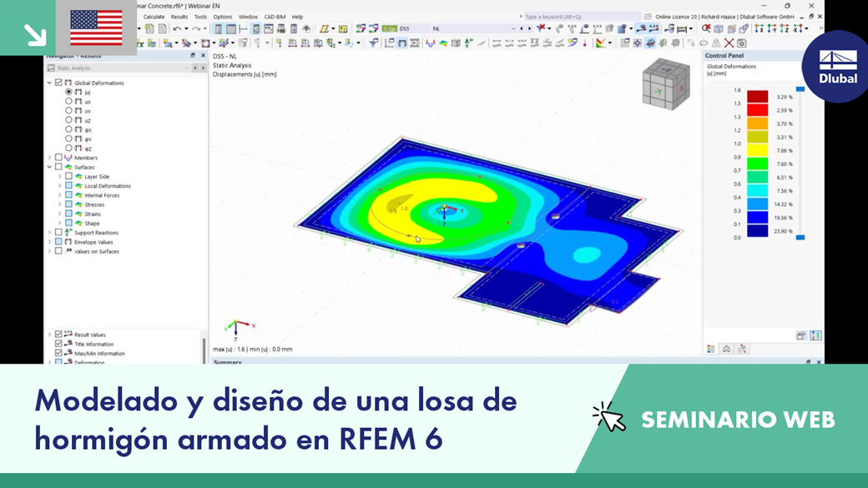Viewport: 868px width, 488px height.
Task: Click the Undo icon in the toolbar
Action: click(x=177, y=28)
